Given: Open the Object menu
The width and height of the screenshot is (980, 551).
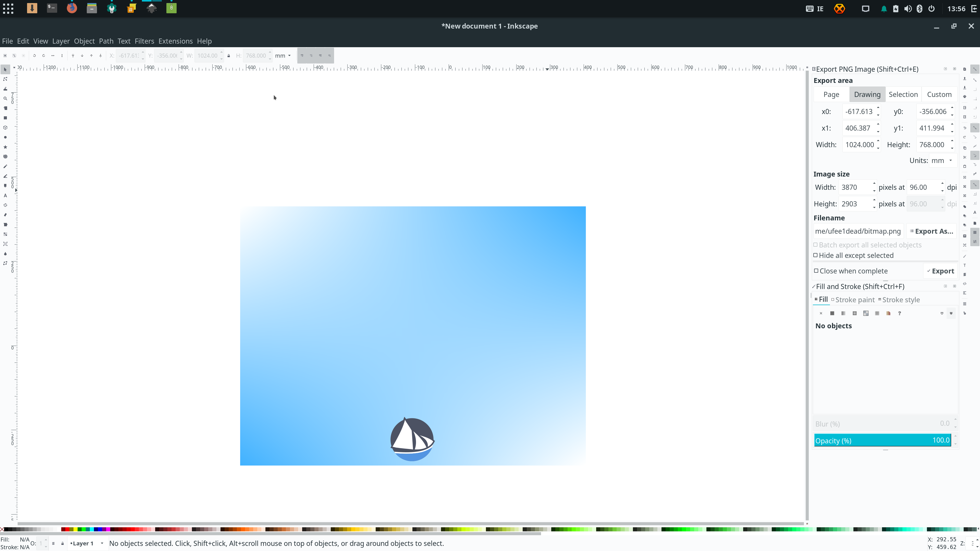Looking at the screenshot, I should coord(84,41).
